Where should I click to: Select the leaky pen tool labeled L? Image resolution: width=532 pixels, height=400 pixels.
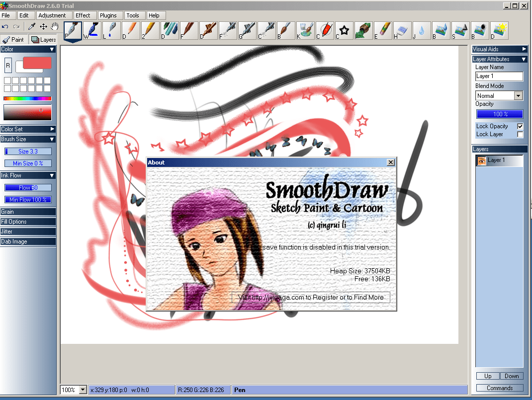111,31
